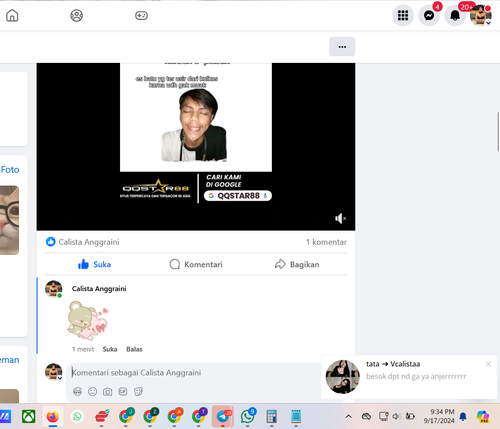Open the red VPN app icon in taskbar

click(x=102, y=416)
